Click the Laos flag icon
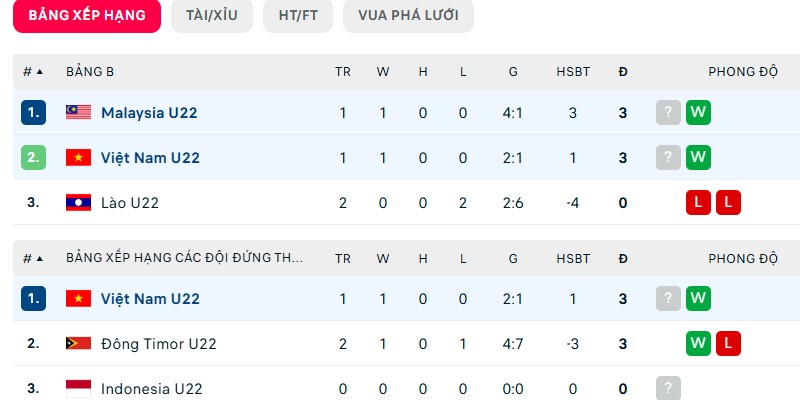 [78, 203]
